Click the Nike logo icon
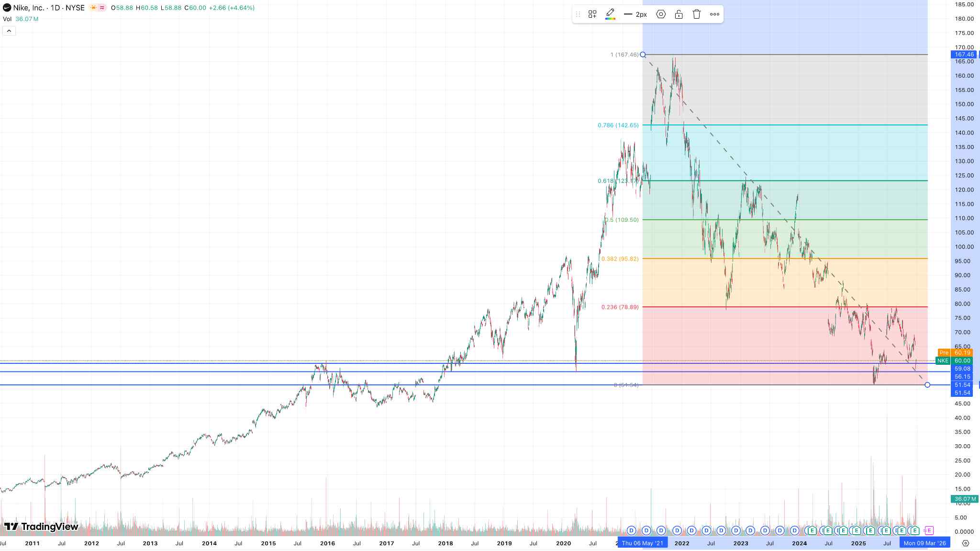The image size is (980, 551). 7,8
